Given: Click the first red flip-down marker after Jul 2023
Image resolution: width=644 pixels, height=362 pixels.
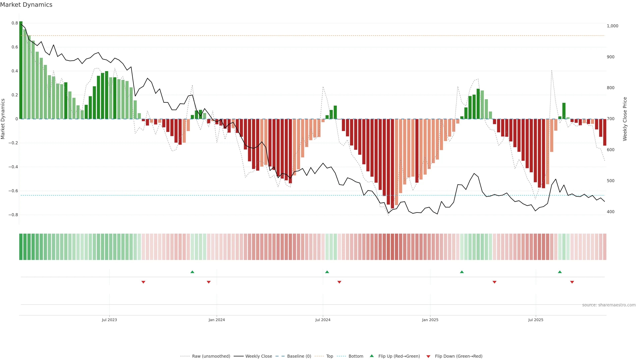Looking at the screenshot, I should 143,282.
